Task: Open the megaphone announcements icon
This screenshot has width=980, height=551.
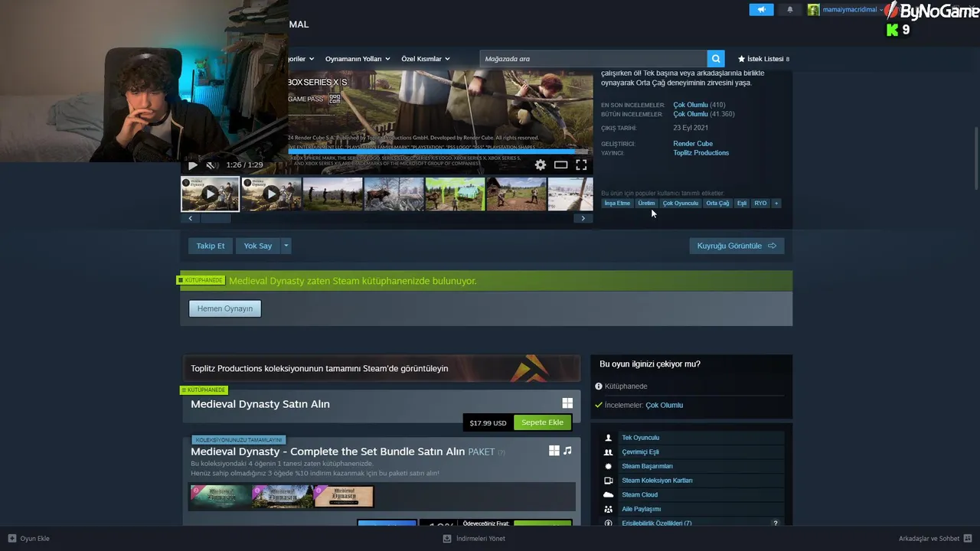Action: click(x=761, y=9)
